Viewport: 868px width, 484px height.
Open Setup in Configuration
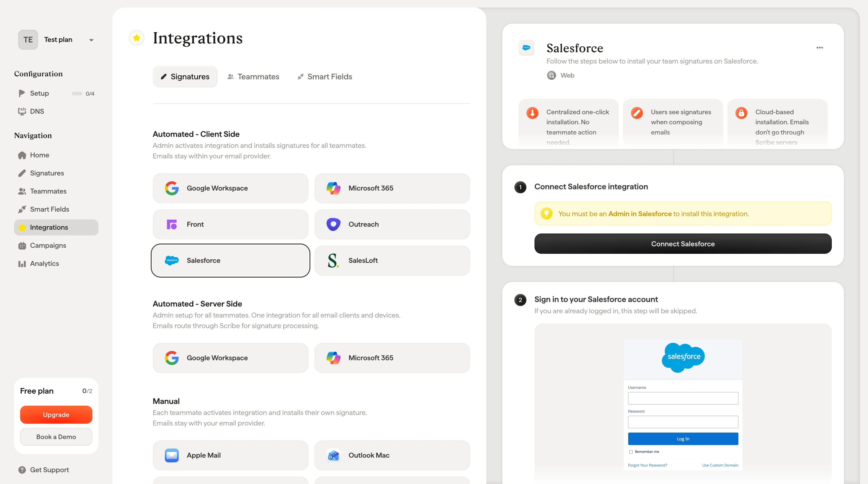(56, 93)
